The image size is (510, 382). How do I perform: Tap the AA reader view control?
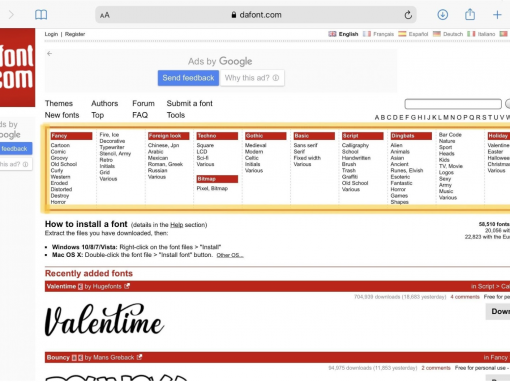(x=105, y=15)
